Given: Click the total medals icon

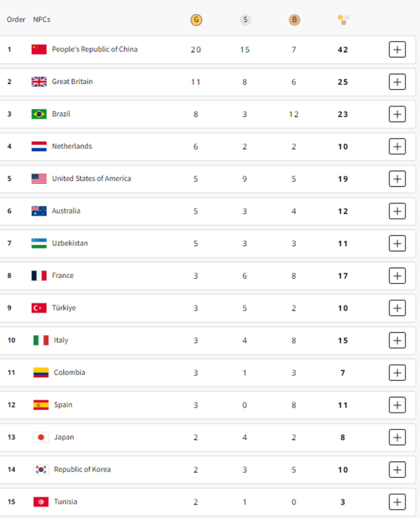Looking at the screenshot, I should 343,20.
